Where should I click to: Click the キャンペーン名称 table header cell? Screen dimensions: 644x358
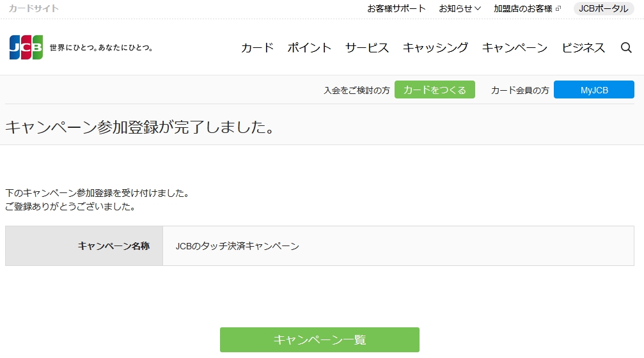(x=84, y=246)
